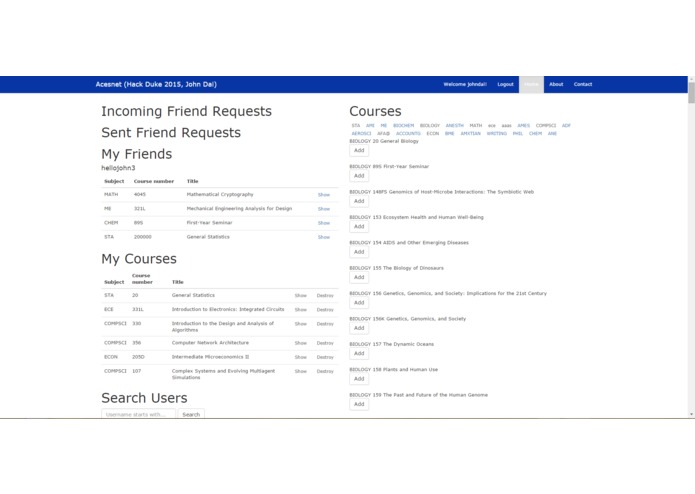
Task: Open the Contact page from navbar
Action: pos(583,84)
